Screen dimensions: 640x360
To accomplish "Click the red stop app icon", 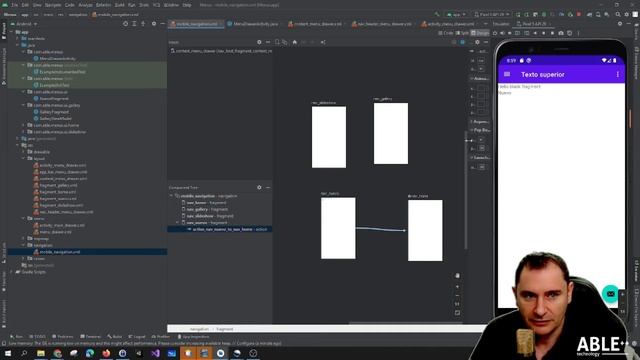I will click(x=579, y=15).
